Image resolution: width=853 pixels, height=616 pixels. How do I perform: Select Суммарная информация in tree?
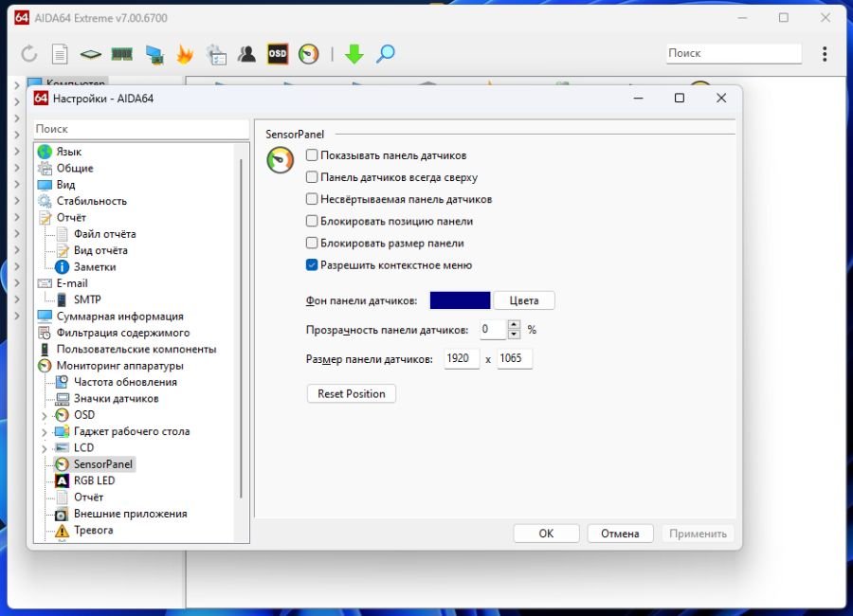pos(119,317)
